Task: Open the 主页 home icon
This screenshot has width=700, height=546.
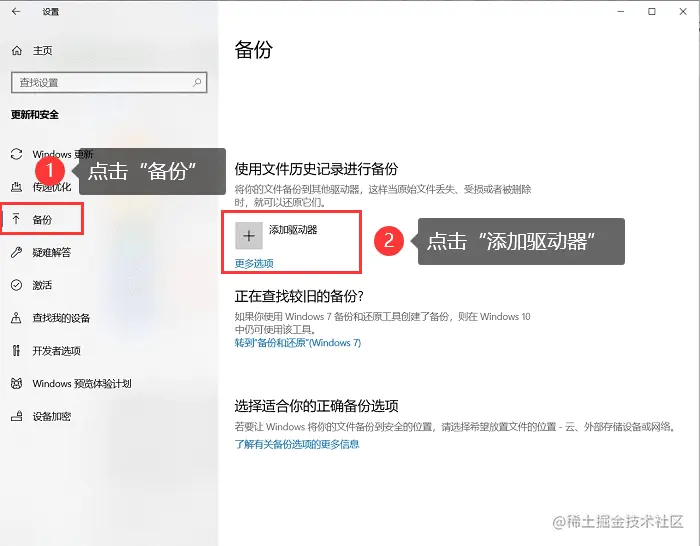Action: [17, 50]
